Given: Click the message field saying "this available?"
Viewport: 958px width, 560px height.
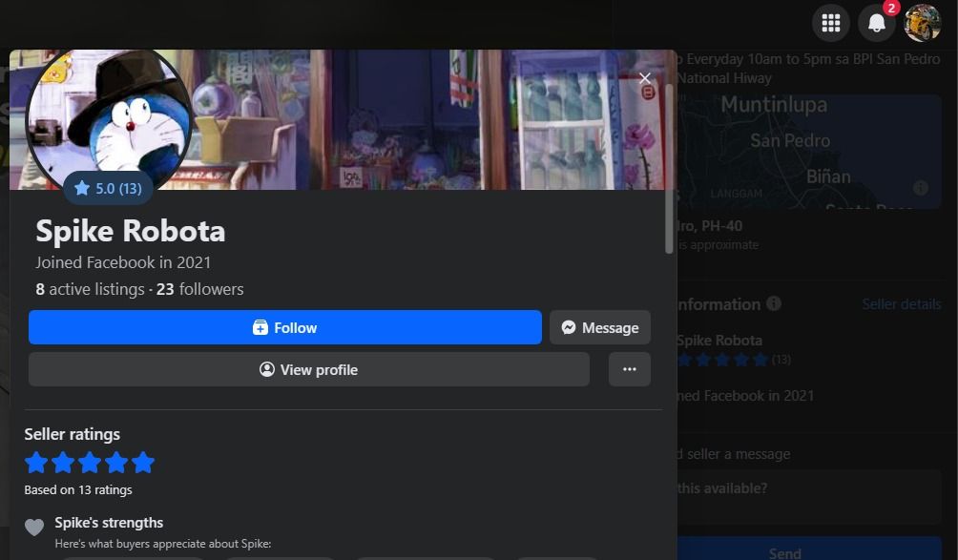Looking at the screenshot, I should pos(806,488).
